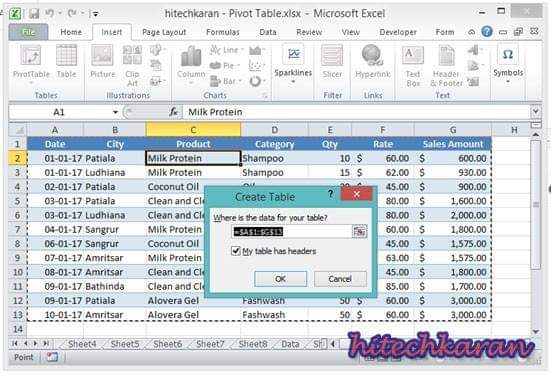
Task: Open the Charts dialog launcher
Action: click(266, 96)
